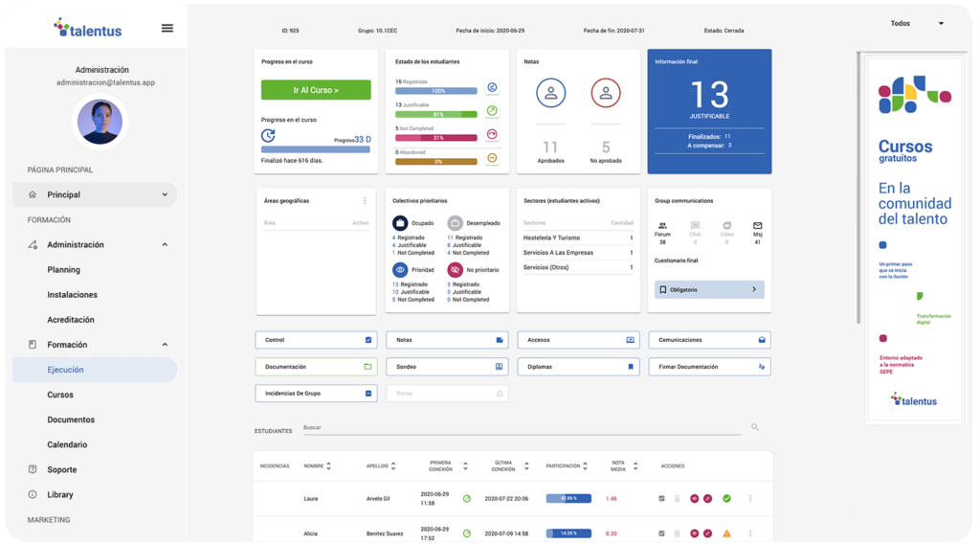Viewport: 980px width, 544px height.
Task: Open the Áreas geográficas three-dot menu
Action: pos(365,201)
